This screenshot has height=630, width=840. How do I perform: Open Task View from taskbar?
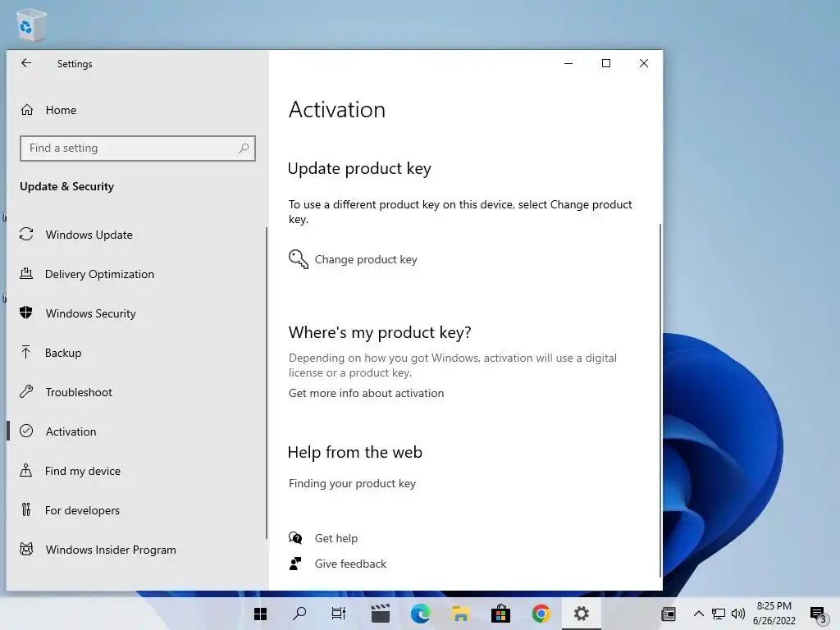point(339,614)
